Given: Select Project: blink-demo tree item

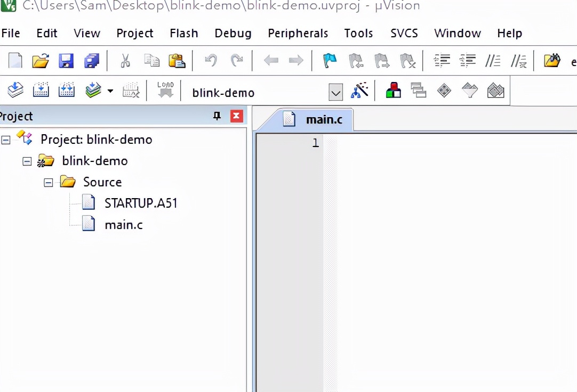Looking at the screenshot, I should point(97,140).
